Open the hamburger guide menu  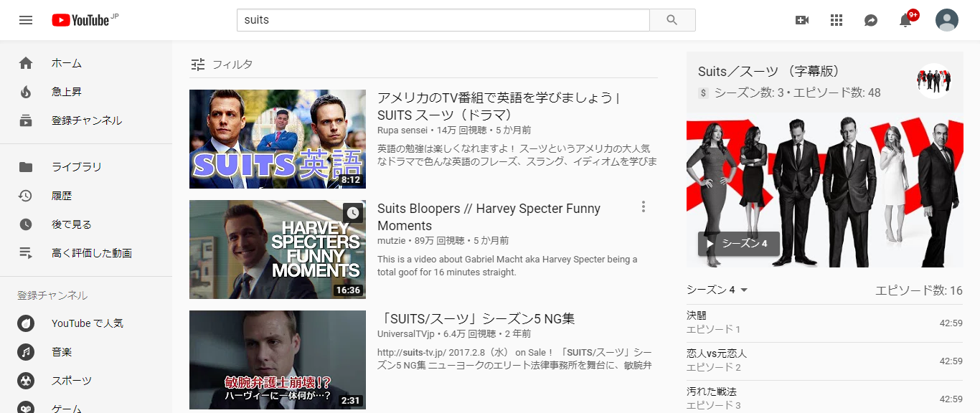coord(26,20)
